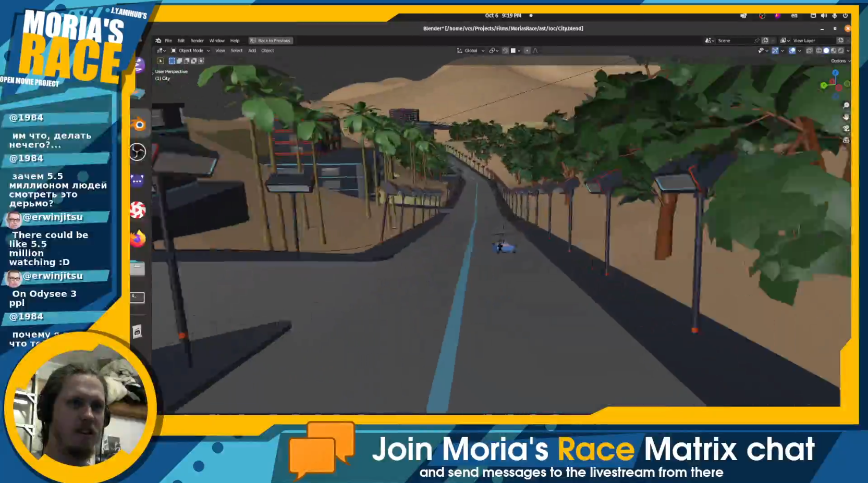868x483 pixels.
Task: Open OBS Studio from the dock
Action: [138, 152]
